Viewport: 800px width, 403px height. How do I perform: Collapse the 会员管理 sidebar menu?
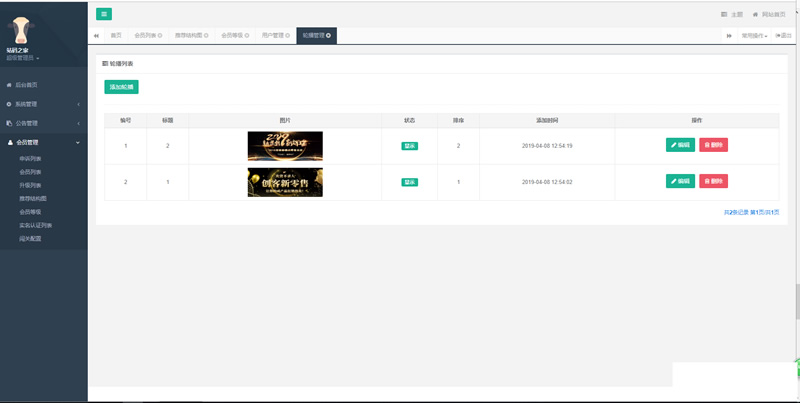[x=43, y=142]
